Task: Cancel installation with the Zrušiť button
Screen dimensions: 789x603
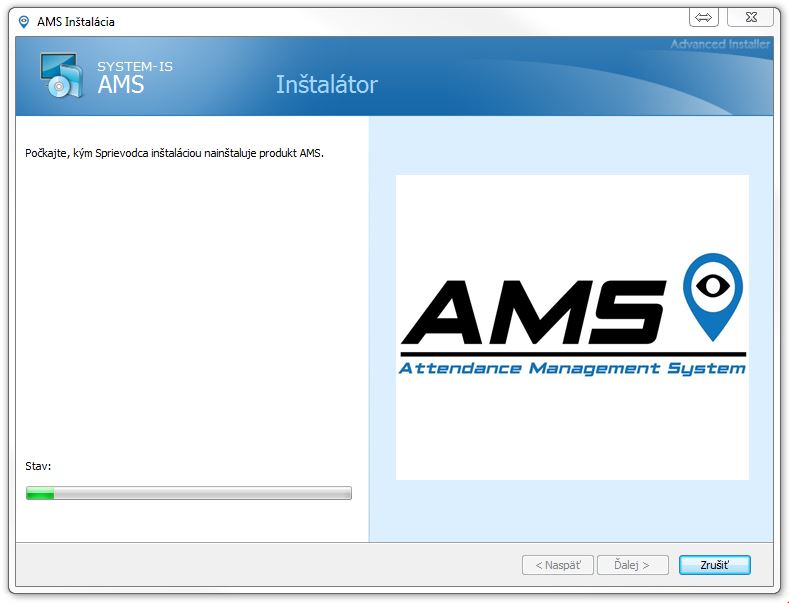Action: click(x=715, y=565)
